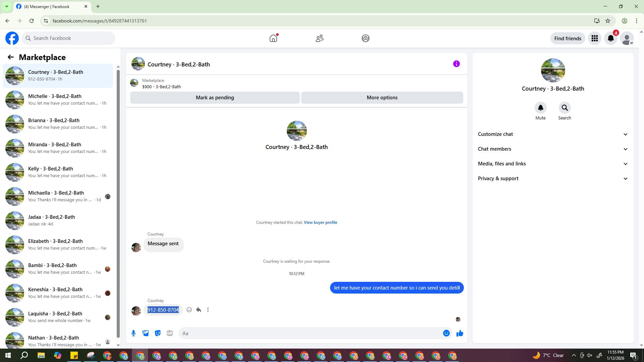This screenshot has height=362, width=644.
Task: Open the Groups icon in top navigation
Action: click(366, 38)
